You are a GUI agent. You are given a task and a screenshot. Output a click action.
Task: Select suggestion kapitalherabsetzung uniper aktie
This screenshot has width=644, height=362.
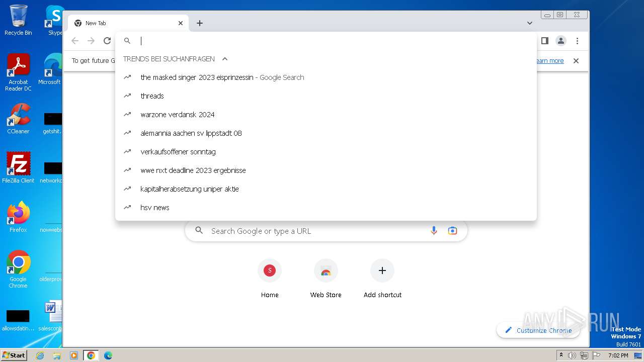(x=326, y=189)
